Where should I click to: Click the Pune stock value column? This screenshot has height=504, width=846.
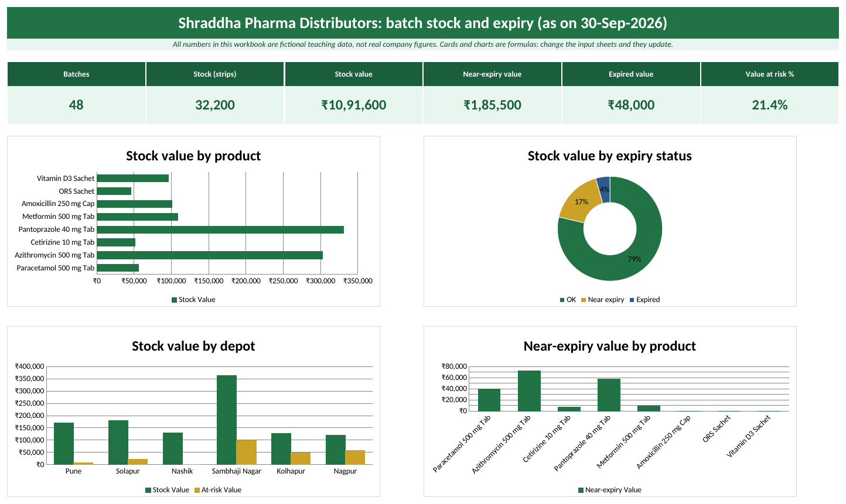coord(64,444)
